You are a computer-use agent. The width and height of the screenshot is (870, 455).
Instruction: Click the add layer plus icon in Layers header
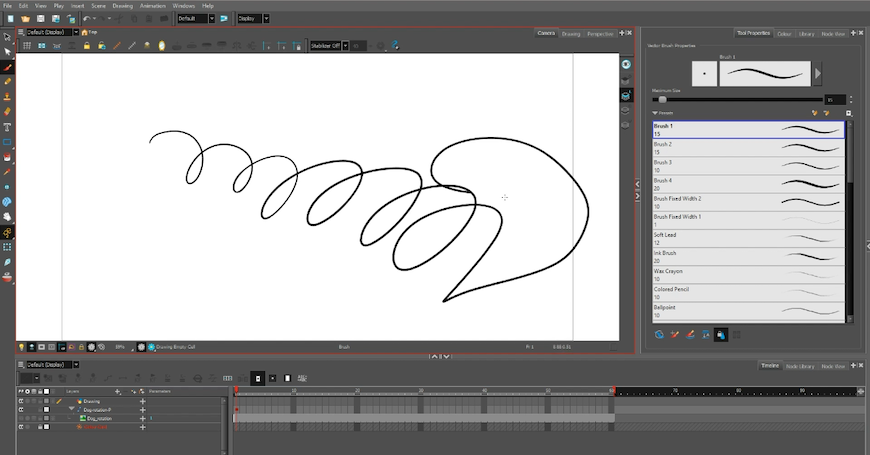[117, 391]
